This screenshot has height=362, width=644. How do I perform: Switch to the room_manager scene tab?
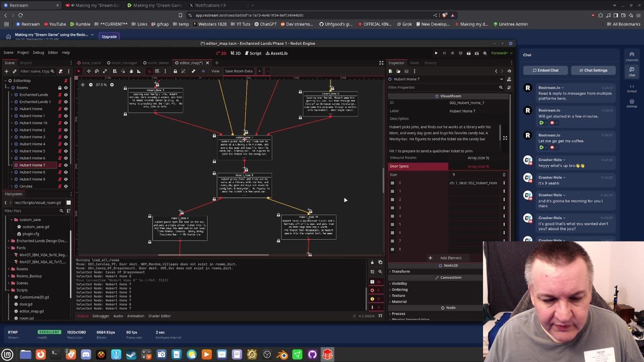(124, 63)
